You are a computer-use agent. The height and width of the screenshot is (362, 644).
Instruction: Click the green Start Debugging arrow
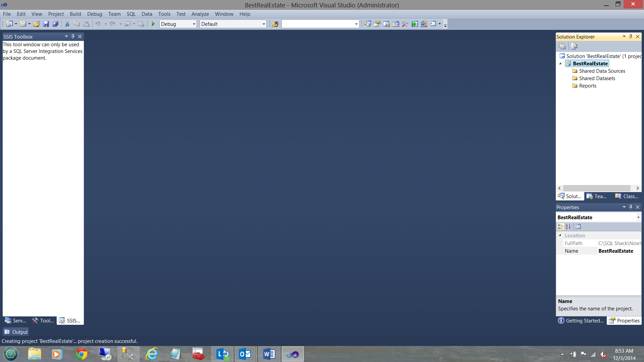pos(153,24)
